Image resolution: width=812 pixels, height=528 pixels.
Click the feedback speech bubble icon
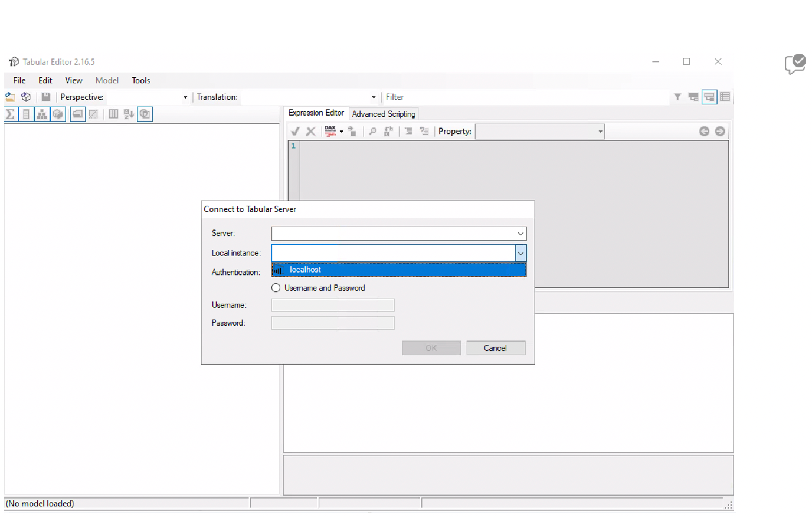coord(795,64)
